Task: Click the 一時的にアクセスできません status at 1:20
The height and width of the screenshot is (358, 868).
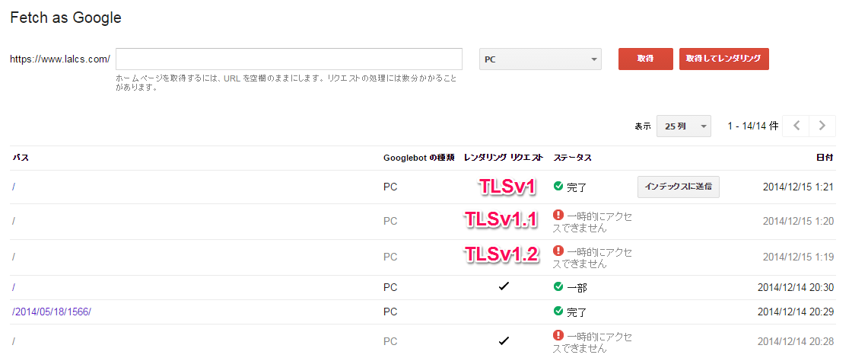Action: pos(593,222)
